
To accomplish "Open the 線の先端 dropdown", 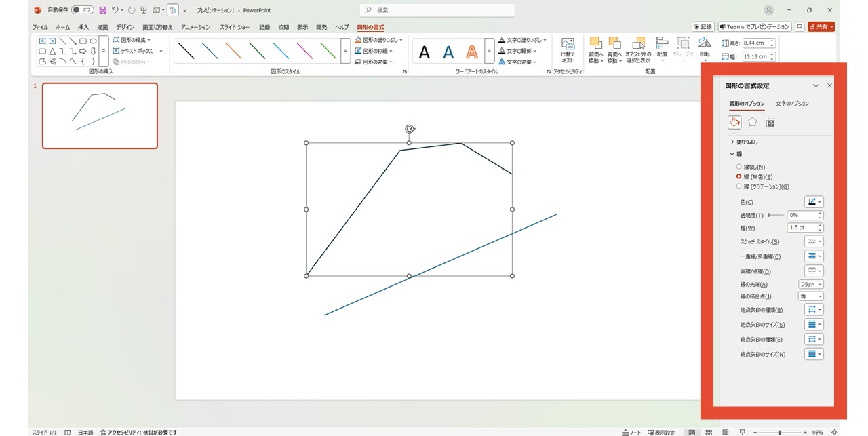I will pos(810,285).
